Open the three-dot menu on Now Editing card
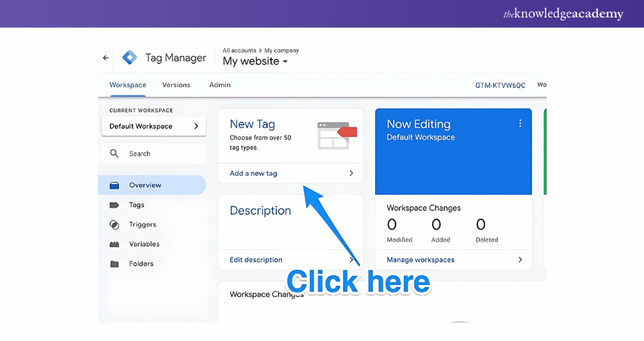644x341 pixels. click(520, 124)
